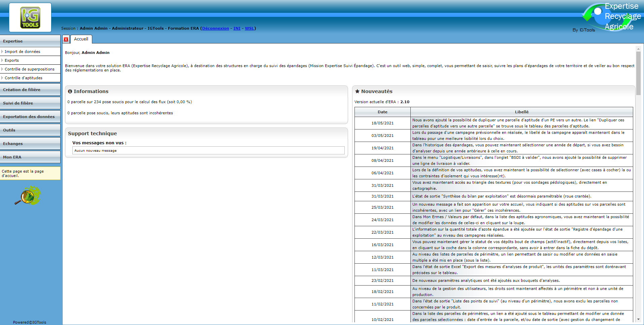Open the Exports sidebar item
Image resolution: width=644 pixels, height=325 pixels.
pos(12,60)
